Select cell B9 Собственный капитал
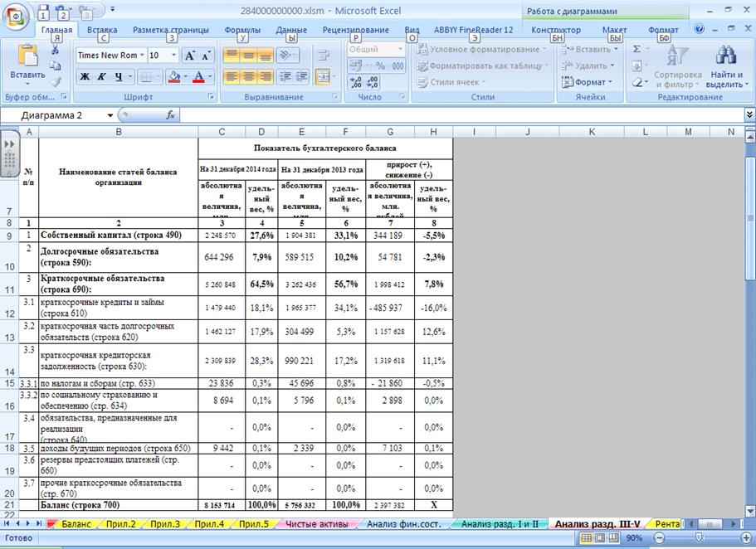756x549 pixels. (x=118, y=236)
